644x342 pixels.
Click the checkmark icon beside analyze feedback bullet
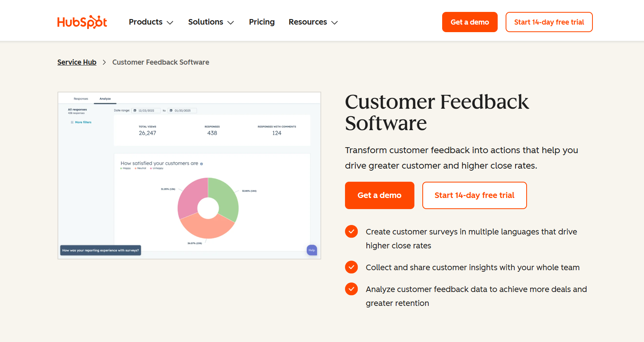351,289
